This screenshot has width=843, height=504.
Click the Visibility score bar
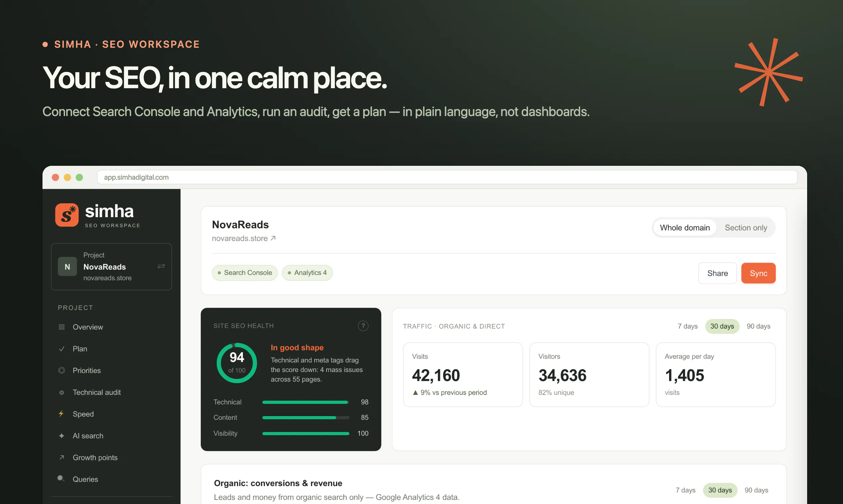[306, 433]
